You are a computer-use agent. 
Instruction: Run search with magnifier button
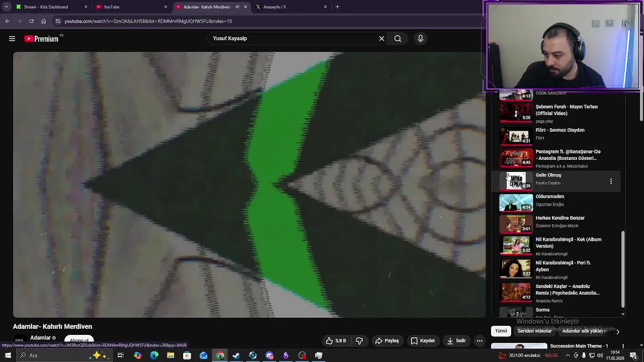point(398,39)
